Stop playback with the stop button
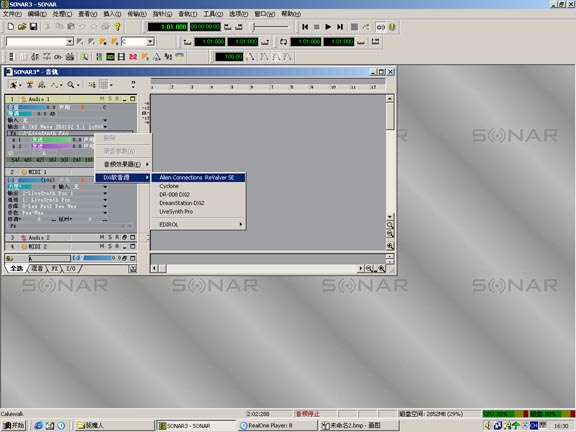576x432 pixels. click(x=316, y=27)
